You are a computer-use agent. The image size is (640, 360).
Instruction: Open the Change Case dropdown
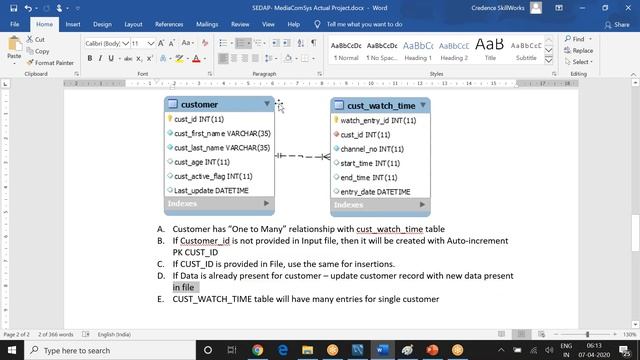(187, 43)
